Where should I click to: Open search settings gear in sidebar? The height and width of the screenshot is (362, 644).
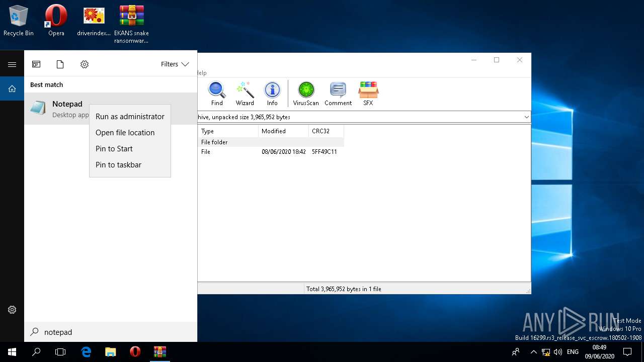coord(12,310)
